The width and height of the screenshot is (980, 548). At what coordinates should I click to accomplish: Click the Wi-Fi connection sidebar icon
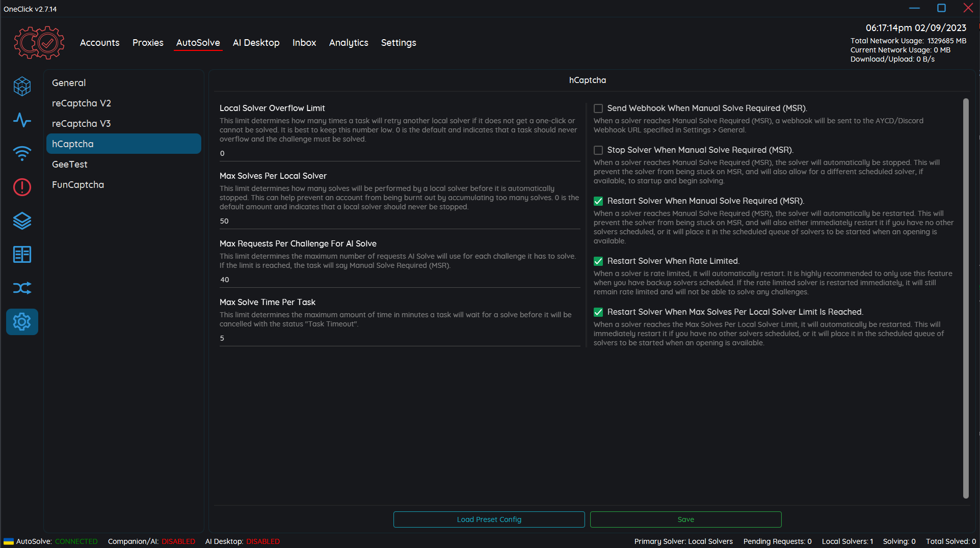click(x=22, y=153)
